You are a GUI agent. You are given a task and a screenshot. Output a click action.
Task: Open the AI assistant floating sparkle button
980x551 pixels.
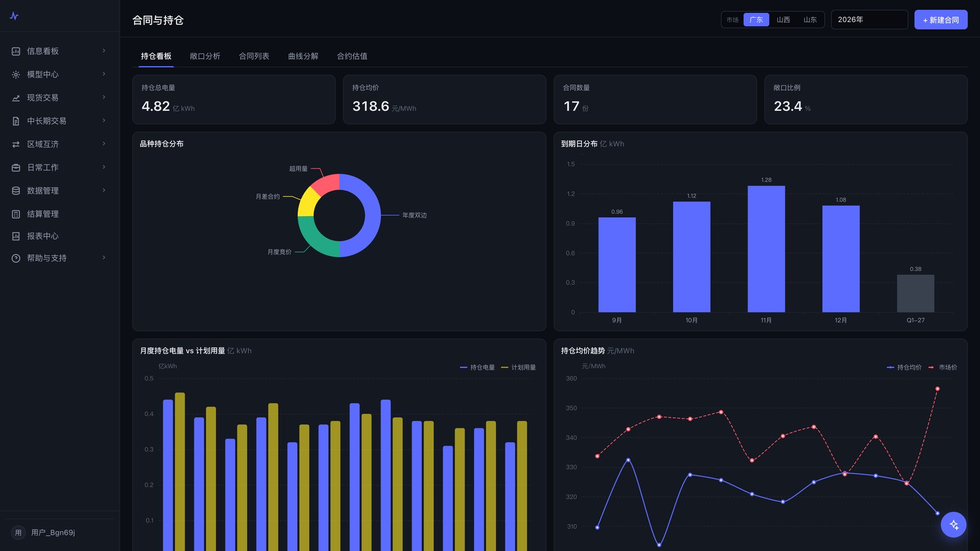pyautogui.click(x=954, y=525)
